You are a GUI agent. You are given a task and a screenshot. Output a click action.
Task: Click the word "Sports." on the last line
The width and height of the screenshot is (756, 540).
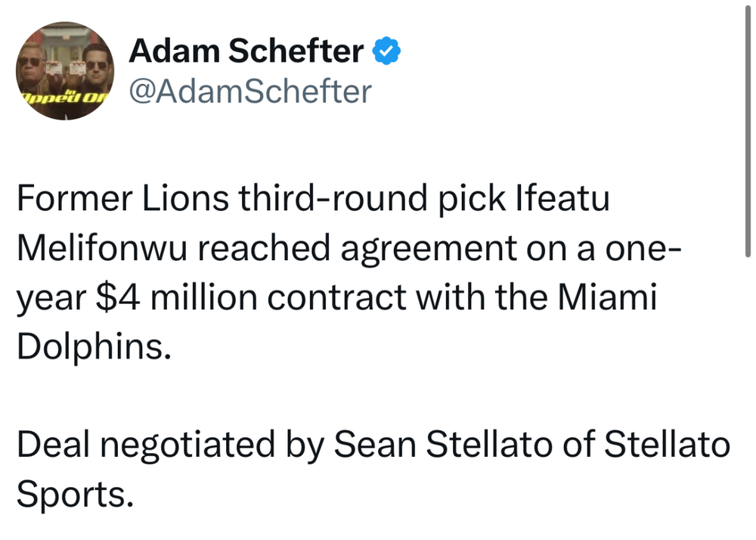[x=73, y=492]
